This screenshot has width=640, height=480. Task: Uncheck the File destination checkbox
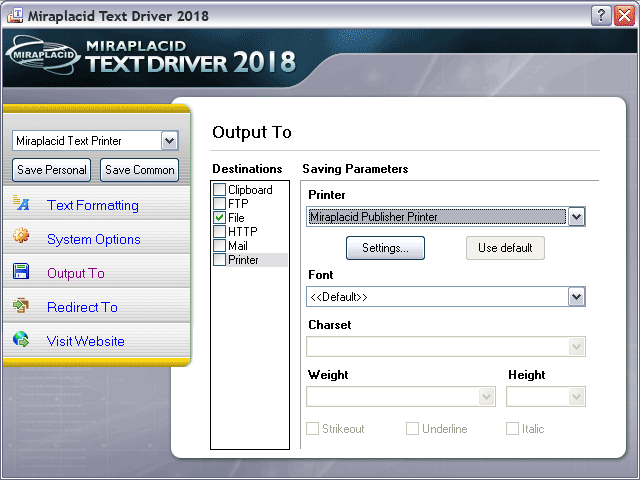220,218
